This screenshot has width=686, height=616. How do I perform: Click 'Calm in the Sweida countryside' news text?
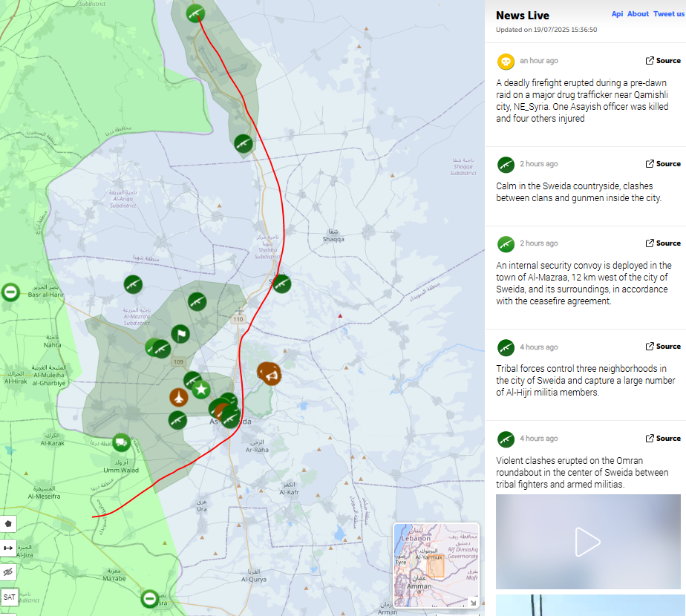coord(578,192)
